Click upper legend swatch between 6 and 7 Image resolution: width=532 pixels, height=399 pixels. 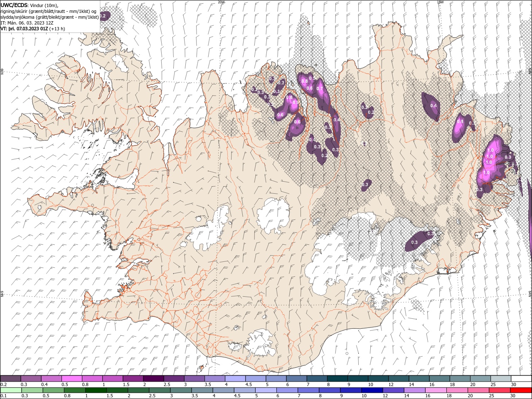pos(296,379)
